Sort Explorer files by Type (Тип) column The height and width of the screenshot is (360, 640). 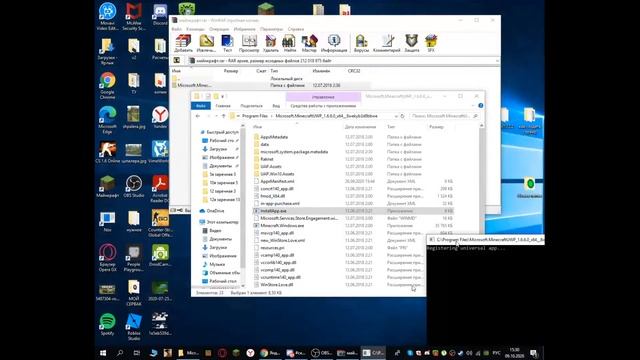coord(391,127)
